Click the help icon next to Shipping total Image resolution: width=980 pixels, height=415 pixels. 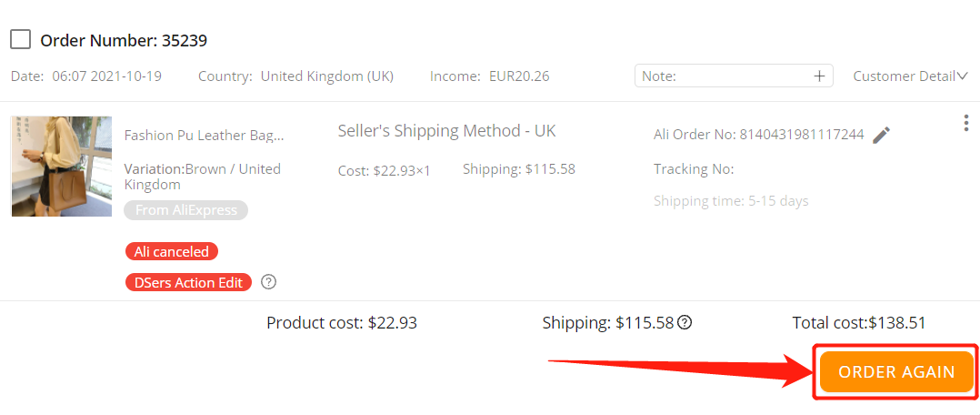click(685, 323)
